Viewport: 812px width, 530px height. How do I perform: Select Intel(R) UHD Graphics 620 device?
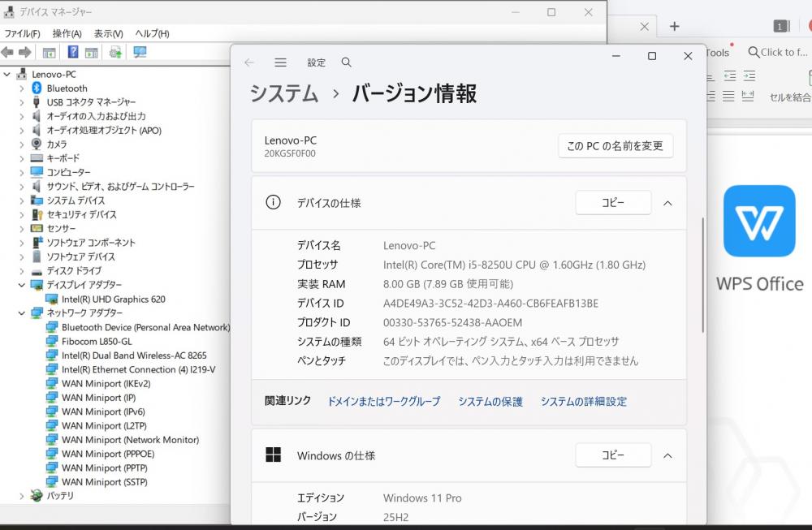[113, 299]
